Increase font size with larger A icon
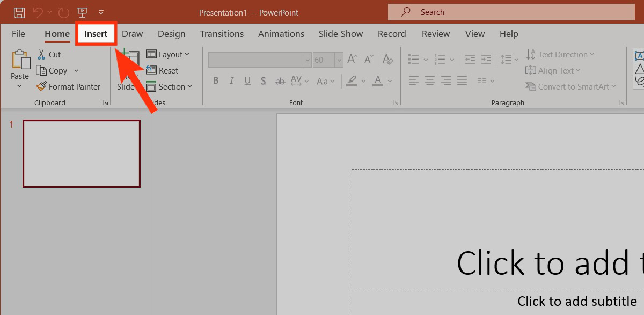644x315 pixels. click(353, 60)
